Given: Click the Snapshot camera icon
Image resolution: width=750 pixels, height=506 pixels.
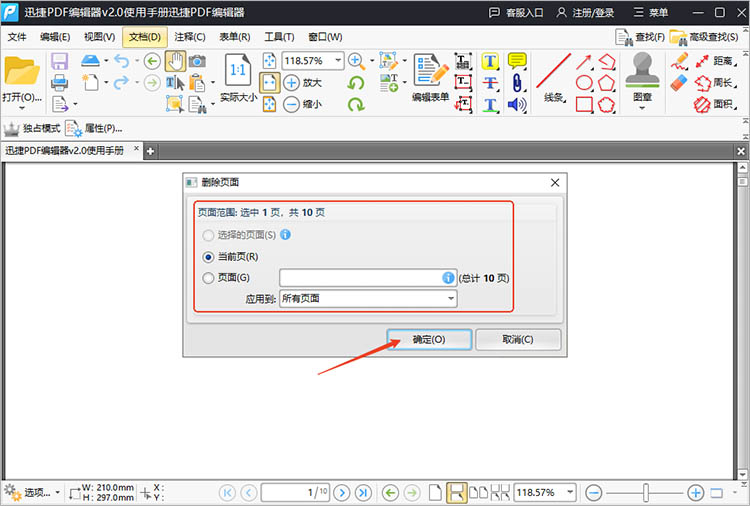Looking at the screenshot, I should (197, 61).
